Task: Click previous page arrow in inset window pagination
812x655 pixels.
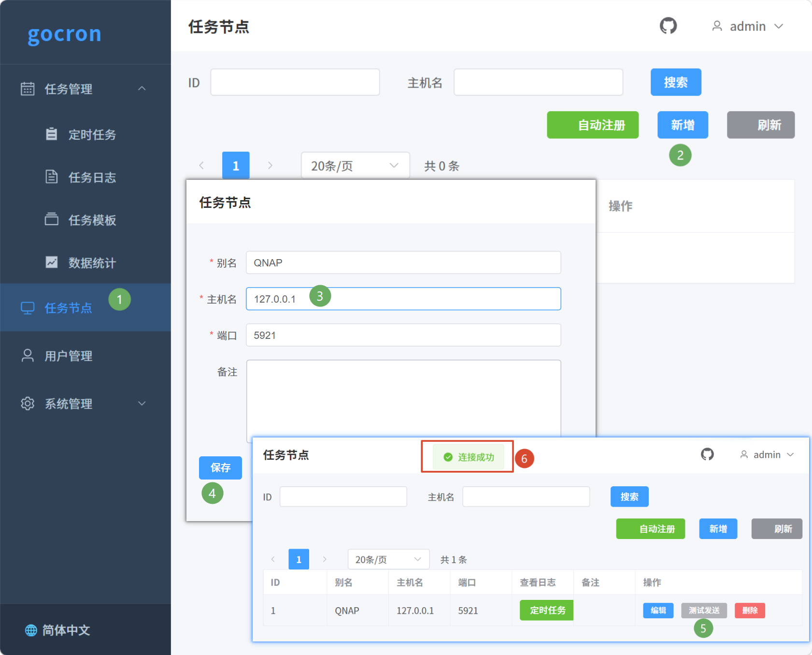Action: 273,559
